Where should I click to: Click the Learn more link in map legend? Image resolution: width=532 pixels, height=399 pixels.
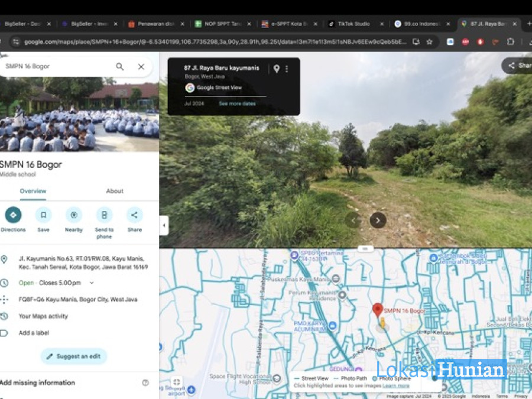point(395,386)
